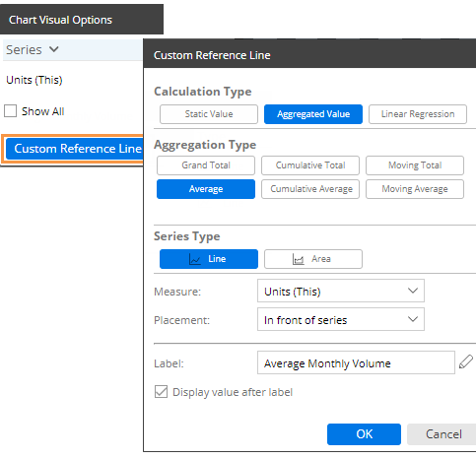Select Average aggregation type
Viewport: 476px width, 459px height.
point(206,189)
